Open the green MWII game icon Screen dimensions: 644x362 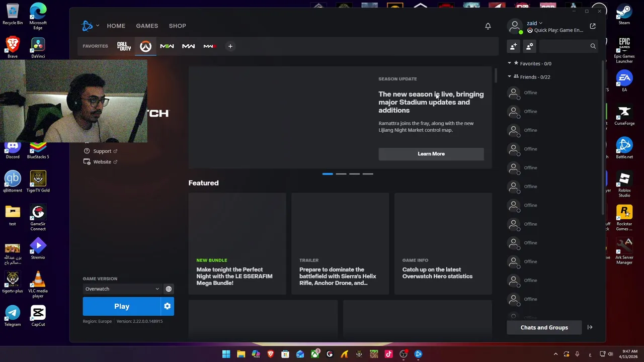167,46
